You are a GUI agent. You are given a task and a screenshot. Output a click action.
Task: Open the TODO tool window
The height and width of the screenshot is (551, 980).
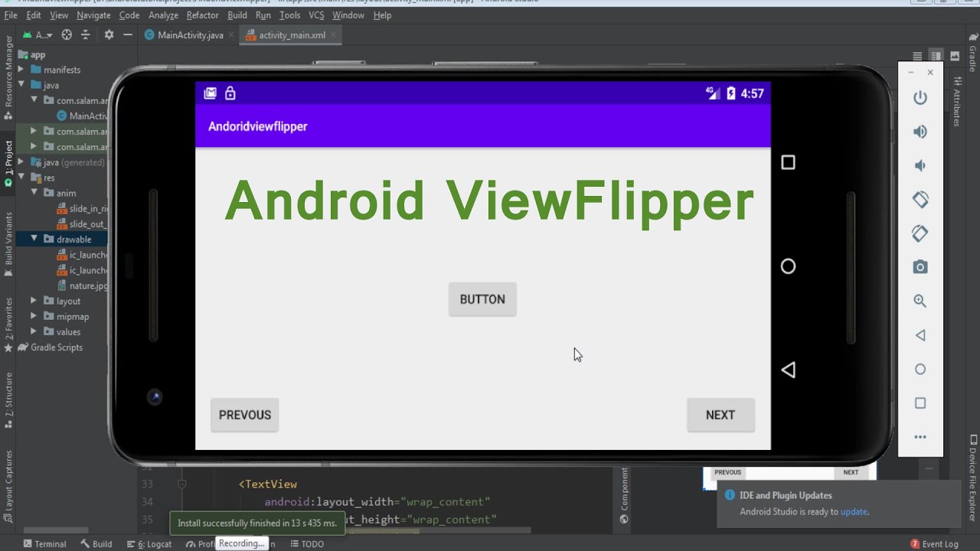(306, 544)
